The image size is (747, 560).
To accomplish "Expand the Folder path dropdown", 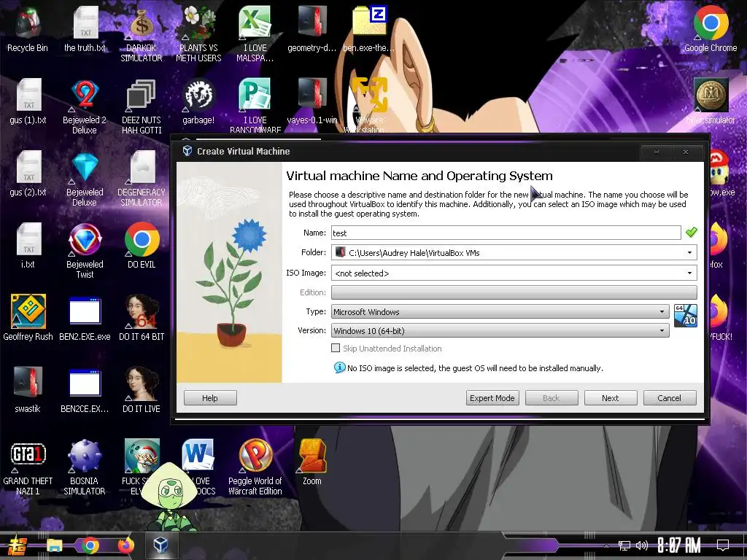I will click(x=689, y=252).
